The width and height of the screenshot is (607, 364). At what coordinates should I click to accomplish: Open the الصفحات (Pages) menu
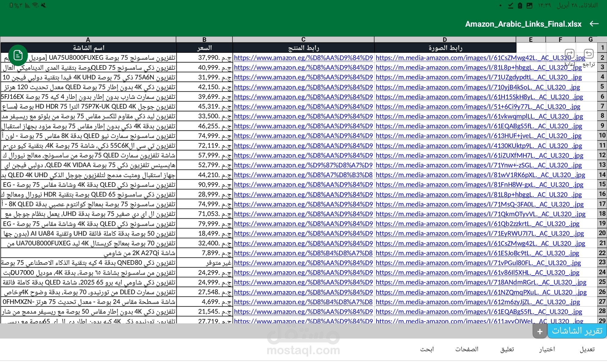click(x=467, y=349)
